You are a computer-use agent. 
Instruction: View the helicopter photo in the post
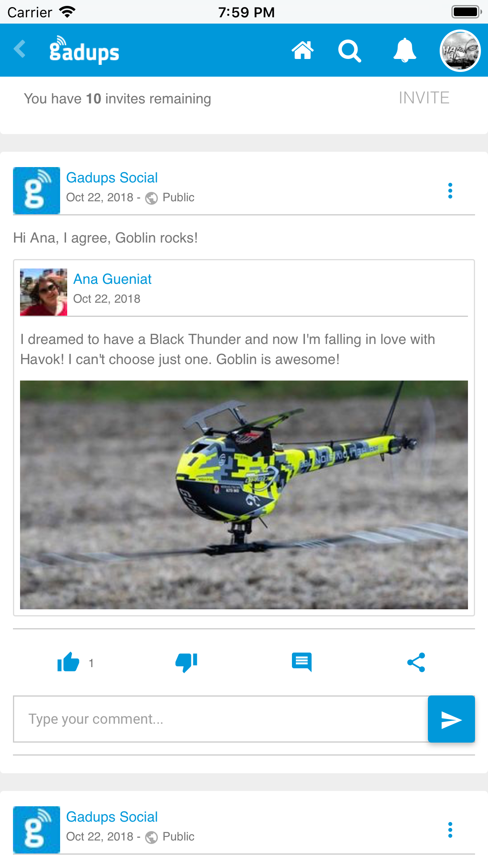point(244,495)
